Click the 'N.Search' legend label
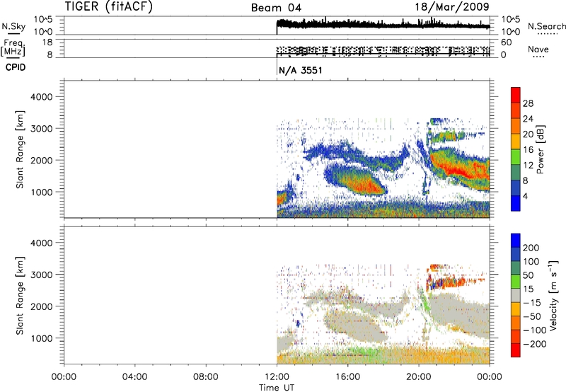 coord(546,26)
